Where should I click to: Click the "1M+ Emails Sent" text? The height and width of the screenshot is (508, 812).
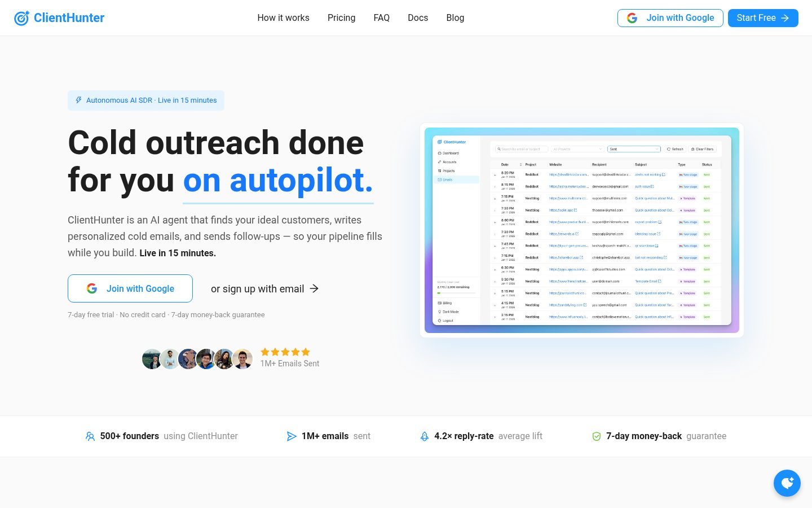[x=290, y=364]
